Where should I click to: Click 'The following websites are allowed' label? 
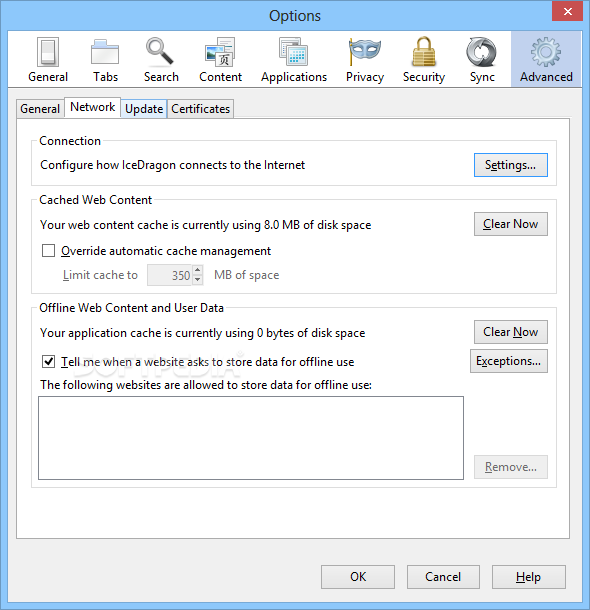206,385
